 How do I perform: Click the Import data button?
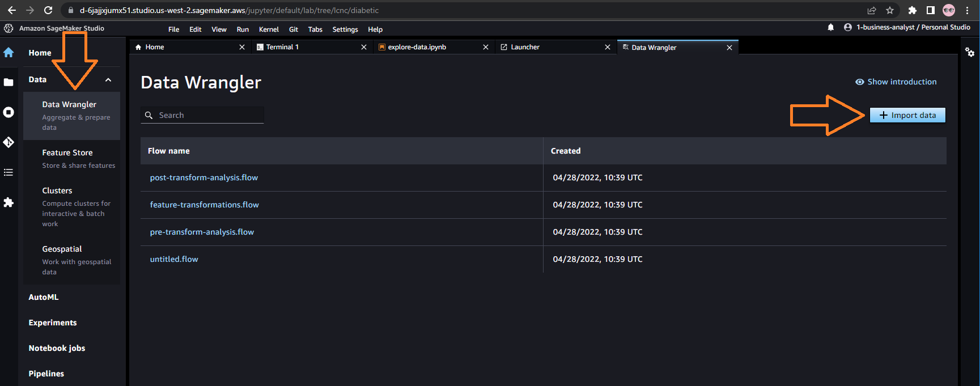[x=907, y=115]
